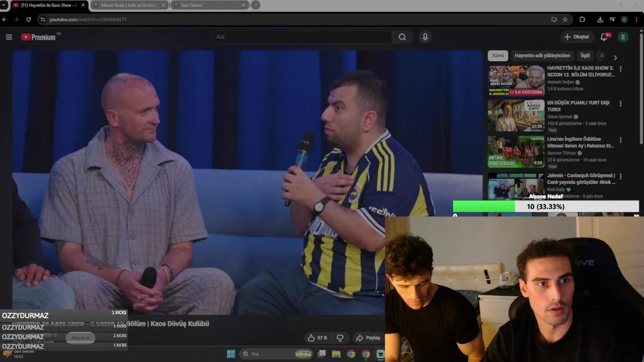The width and height of the screenshot is (644, 362).
Task: Open more options for Jahrein - Canbequit video
Action: point(620,176)
